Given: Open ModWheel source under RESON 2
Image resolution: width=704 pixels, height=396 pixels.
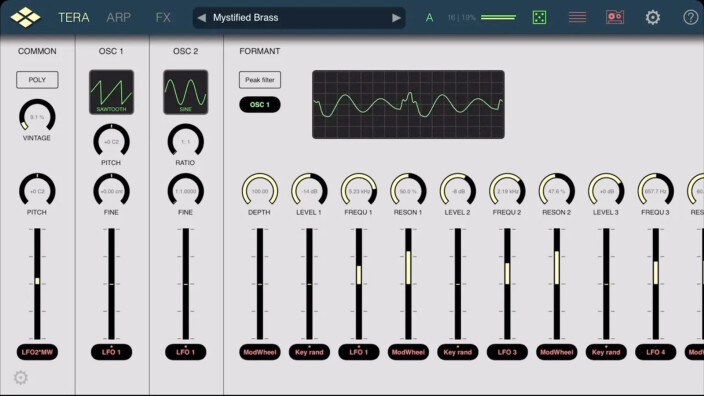Looking at the screenshot, I should coord(557,352).
